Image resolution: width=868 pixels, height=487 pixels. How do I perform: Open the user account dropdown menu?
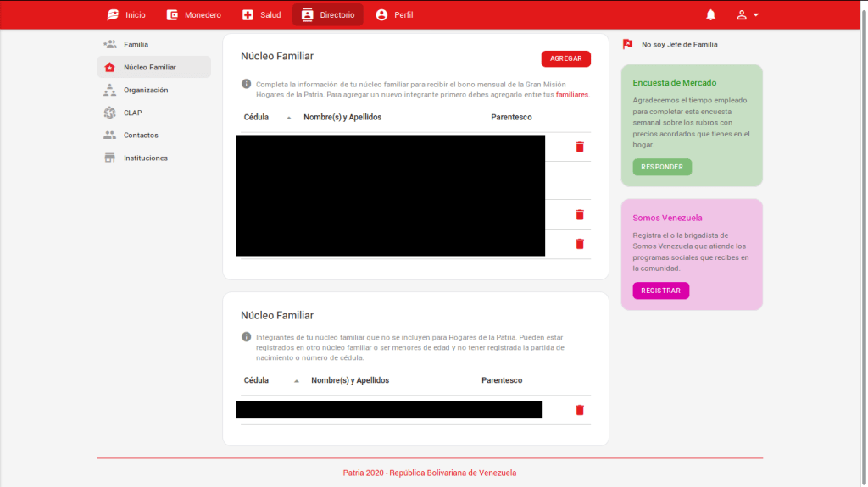tap(747, 14)
